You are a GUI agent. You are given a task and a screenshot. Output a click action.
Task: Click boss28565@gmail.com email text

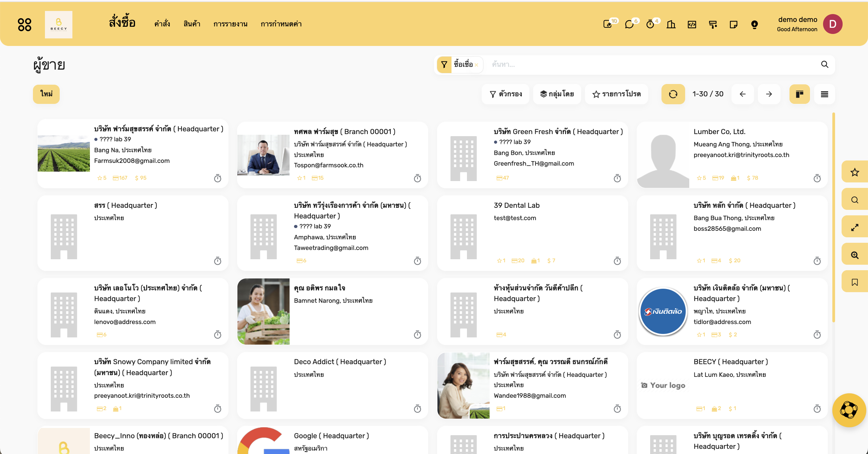(x=727, y=229)
